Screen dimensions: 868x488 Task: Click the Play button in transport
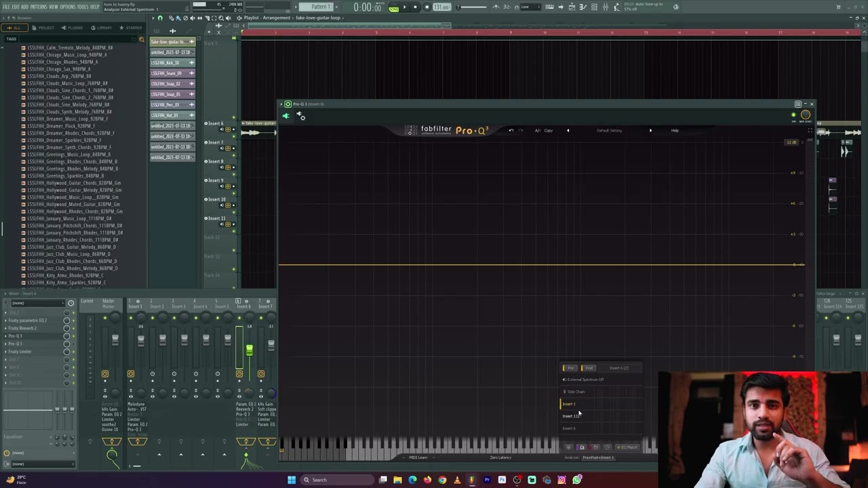[x=405, y=7]
